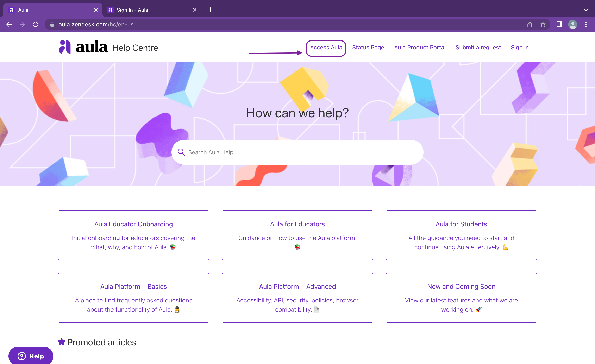Click Submit a request link
This screenshot has height=364, width=595.
point(478,48)
